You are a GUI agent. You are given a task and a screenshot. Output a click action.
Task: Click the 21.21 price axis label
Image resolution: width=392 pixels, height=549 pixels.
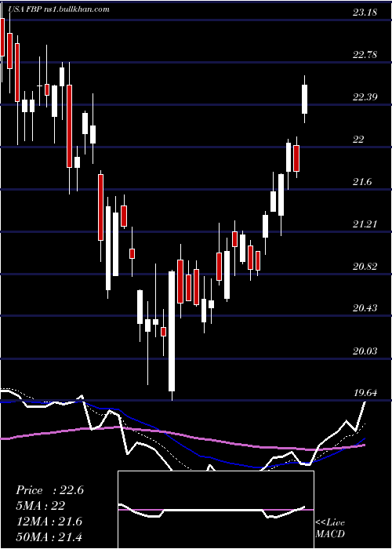[365, 224]
